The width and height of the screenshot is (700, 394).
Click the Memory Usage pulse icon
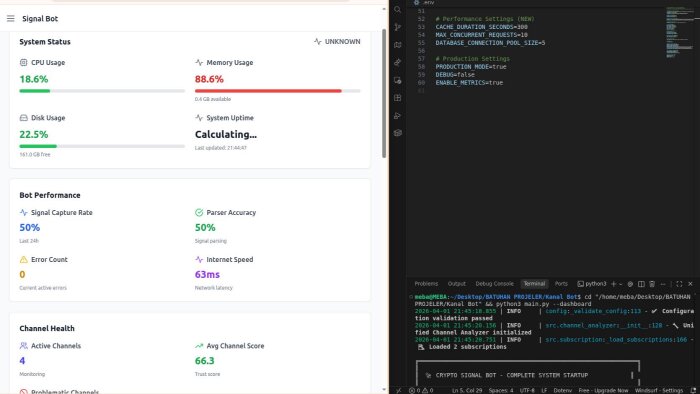[199, 62]
